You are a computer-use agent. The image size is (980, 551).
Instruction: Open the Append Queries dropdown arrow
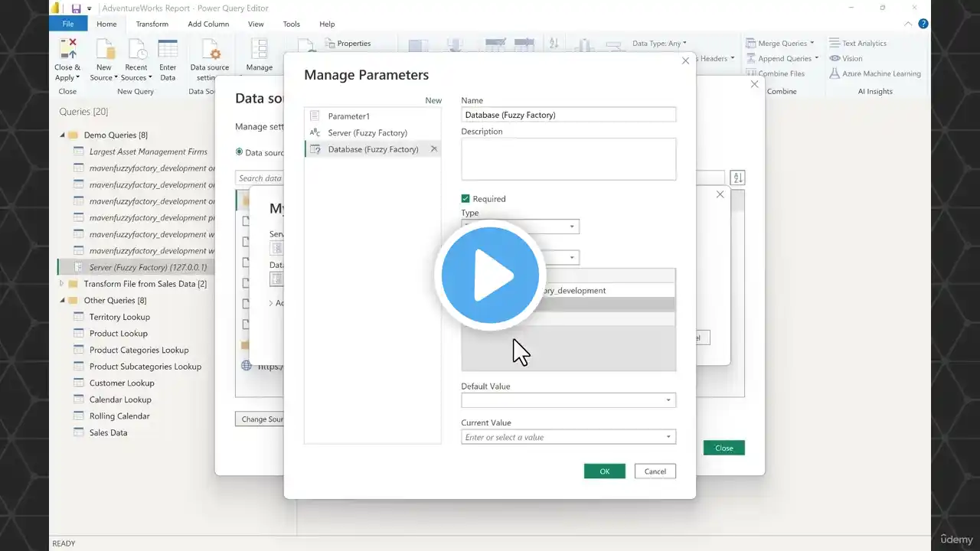(816, 58)
